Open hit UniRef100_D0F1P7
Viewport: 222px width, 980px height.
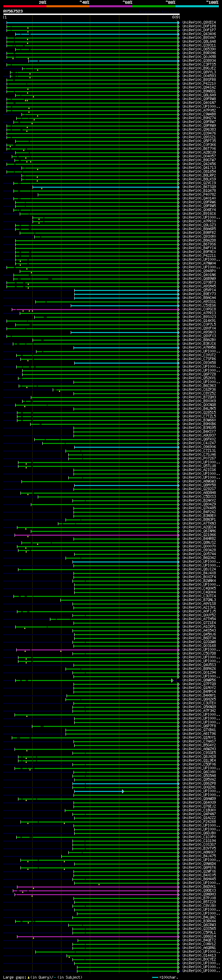(x=199, y=30)
